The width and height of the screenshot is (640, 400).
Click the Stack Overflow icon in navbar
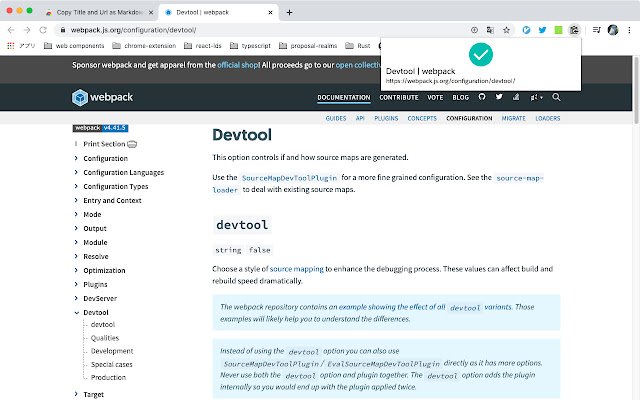pos(516,97)
